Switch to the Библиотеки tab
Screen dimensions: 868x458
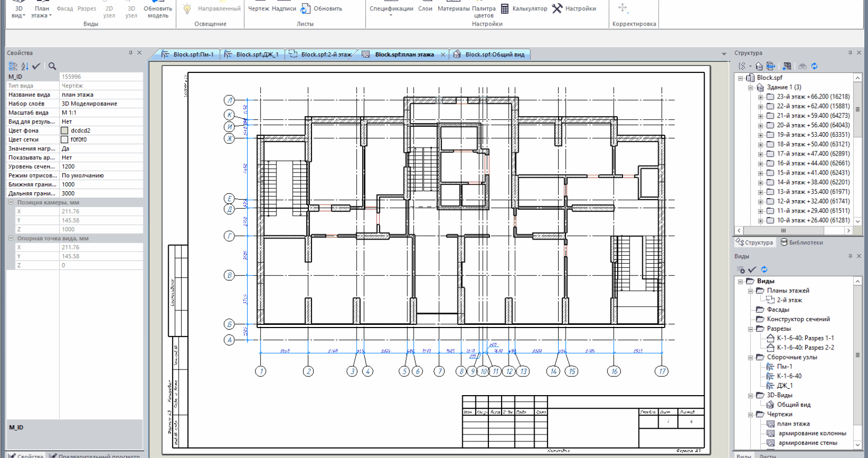[x=801, y=242]
